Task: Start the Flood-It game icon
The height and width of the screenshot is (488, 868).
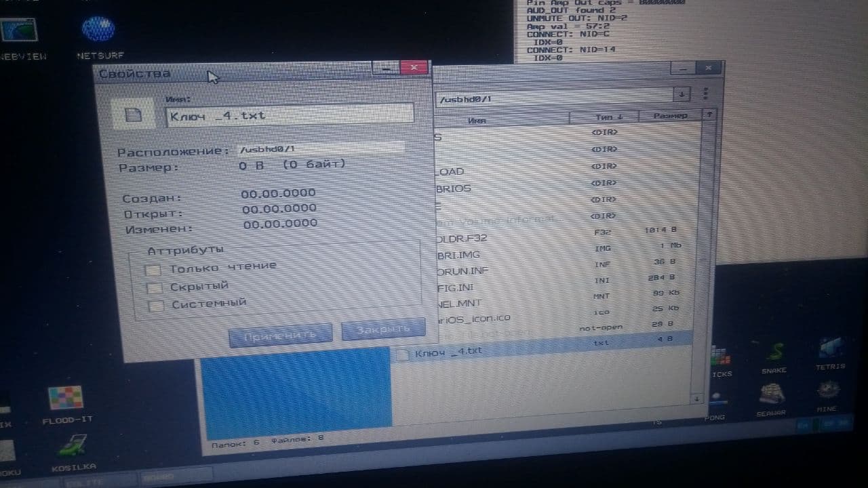Action: pos(66,398)
